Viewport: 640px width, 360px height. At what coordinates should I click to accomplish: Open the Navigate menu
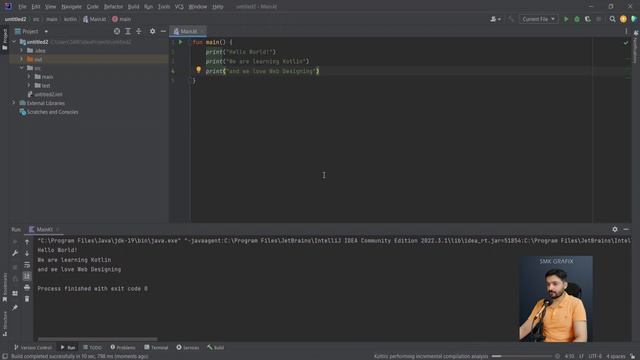pos(71,7)
